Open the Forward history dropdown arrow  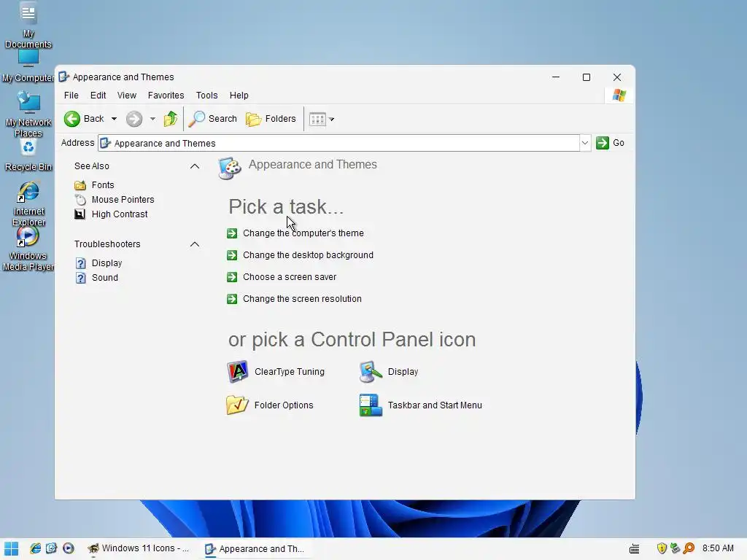tap(152, 119)
